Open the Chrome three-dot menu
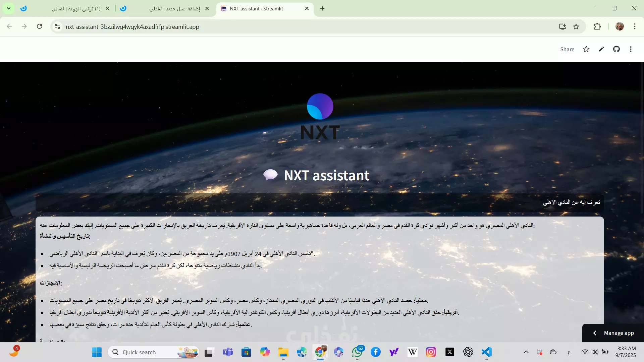644x362 pixels. click(635, 26)
